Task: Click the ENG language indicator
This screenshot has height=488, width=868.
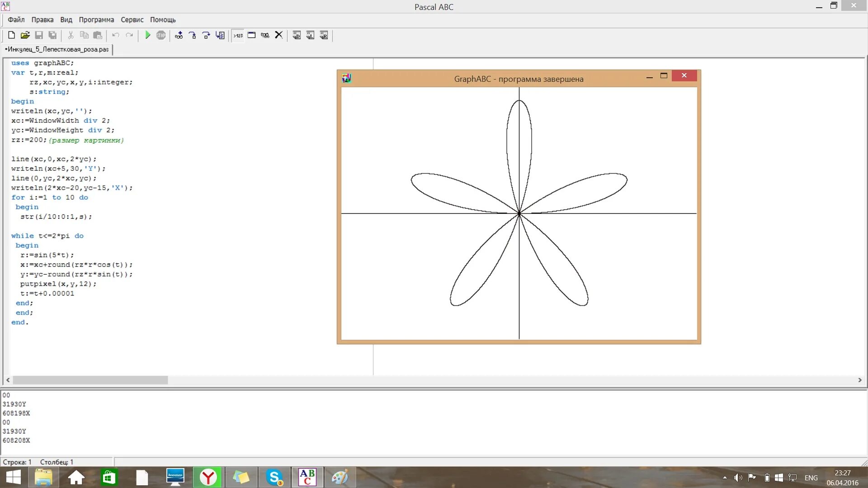Action: coord(811,478)
